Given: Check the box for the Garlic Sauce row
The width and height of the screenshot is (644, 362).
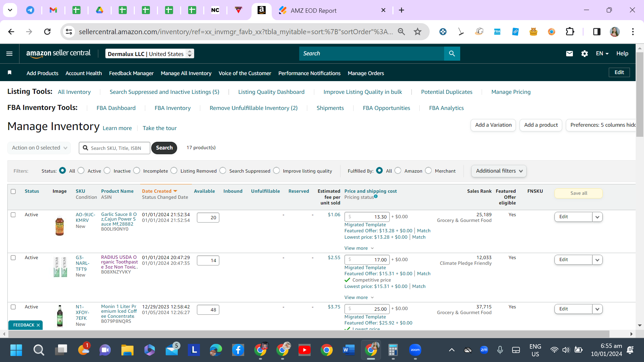Looking at the screenshot, I should point(13,215).
